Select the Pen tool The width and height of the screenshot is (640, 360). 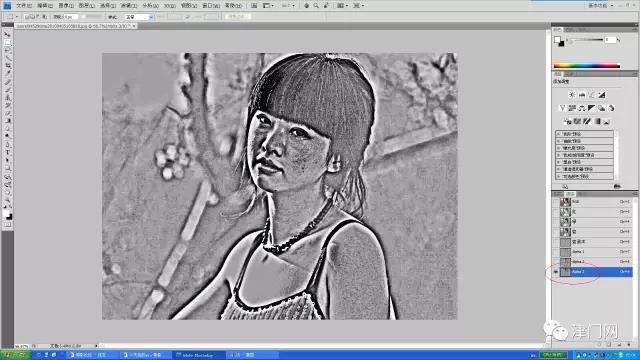[7, 144]
